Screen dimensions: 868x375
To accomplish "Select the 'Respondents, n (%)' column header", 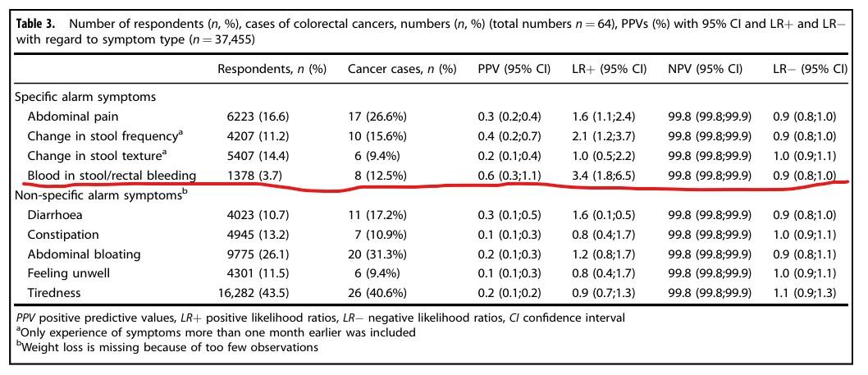I will pyautogui.click(x=272, y=69).
